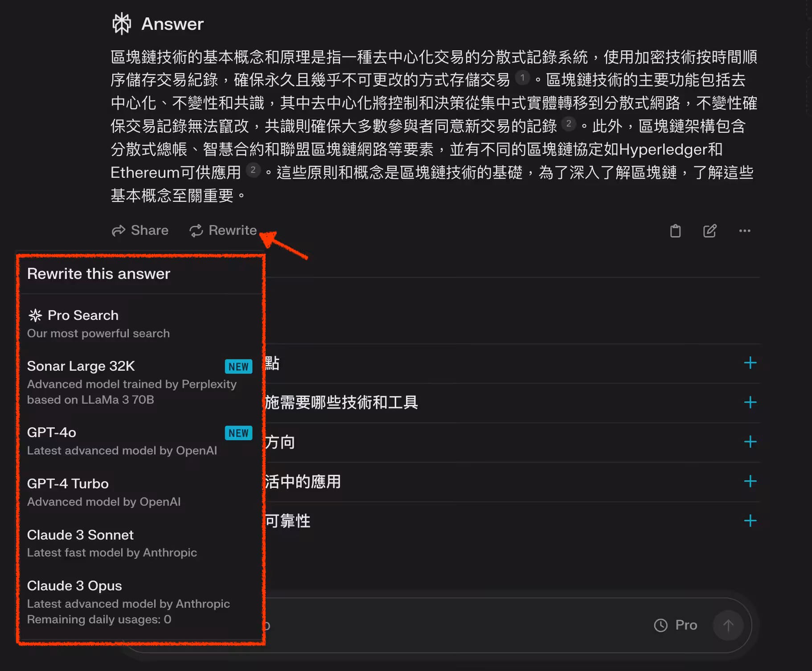This screenshot has width=812, height=671.
Task: Click the "Latest fast model by Anthropic" text
Action: (x=112, y=552)
